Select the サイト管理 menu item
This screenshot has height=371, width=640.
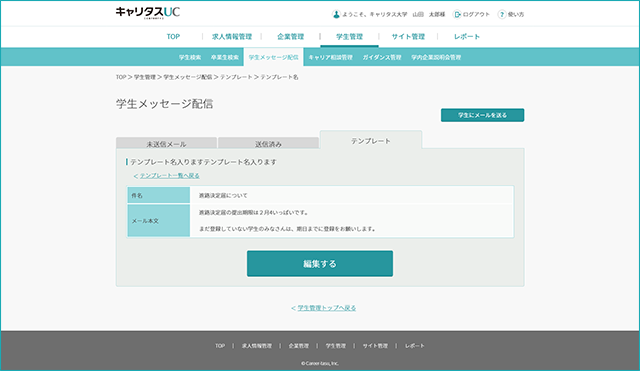coord(408,37)
